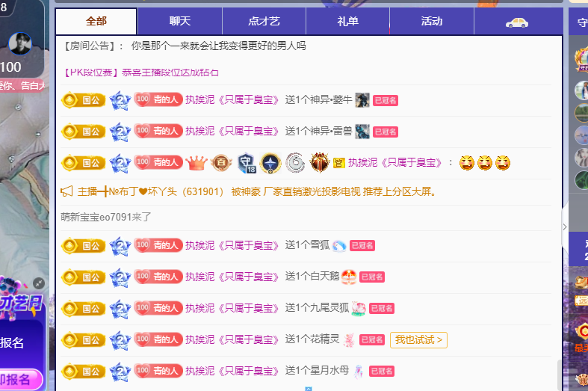The height and width of the screenshot is (391, 588).
Task: Open the 点才艺 tab
Action: pos(264,22)
